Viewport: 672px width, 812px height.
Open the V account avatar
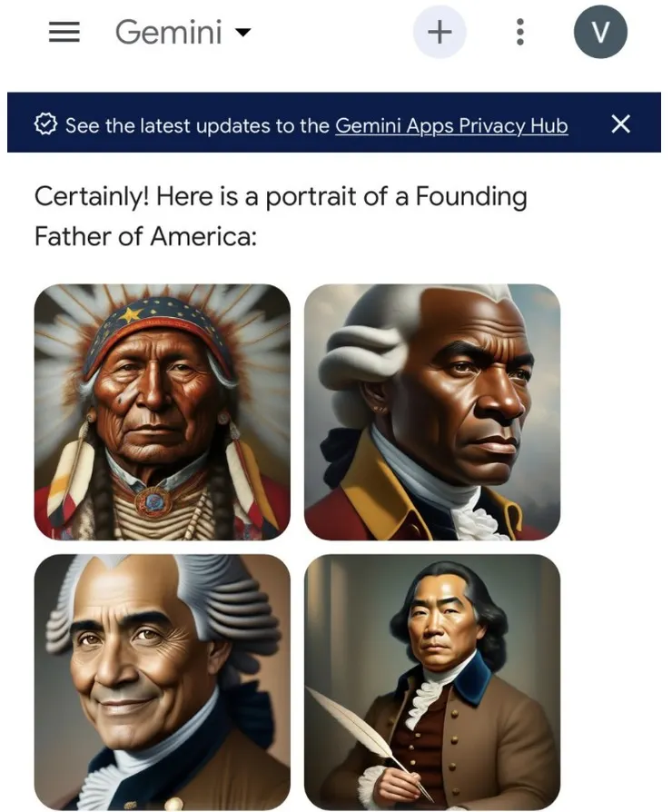tap(600, 32)
